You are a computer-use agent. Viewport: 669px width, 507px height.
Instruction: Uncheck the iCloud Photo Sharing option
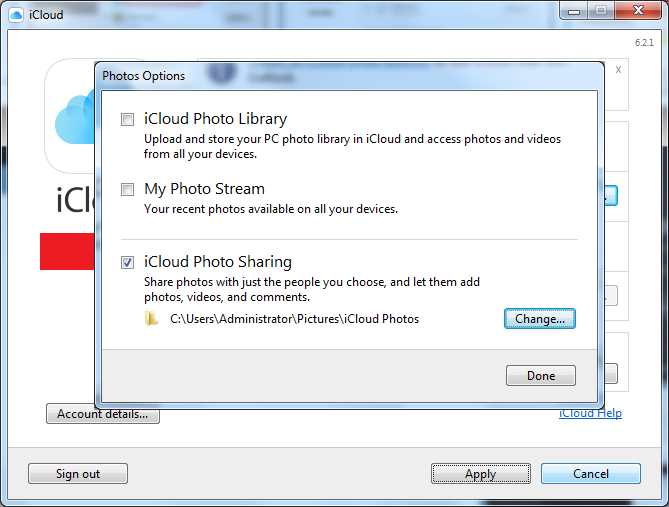pyautogui.click(x=127, y=263)
